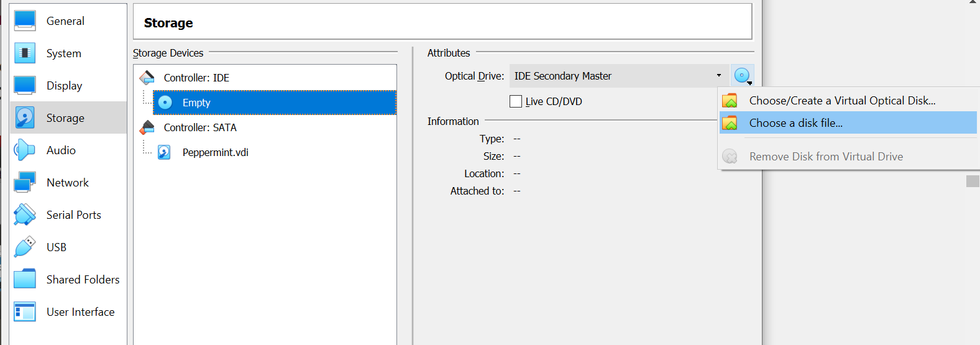This screenshot has width=980, height=345.
Task: Go to the Storage settings page
Action: click(x=65, y=118)
